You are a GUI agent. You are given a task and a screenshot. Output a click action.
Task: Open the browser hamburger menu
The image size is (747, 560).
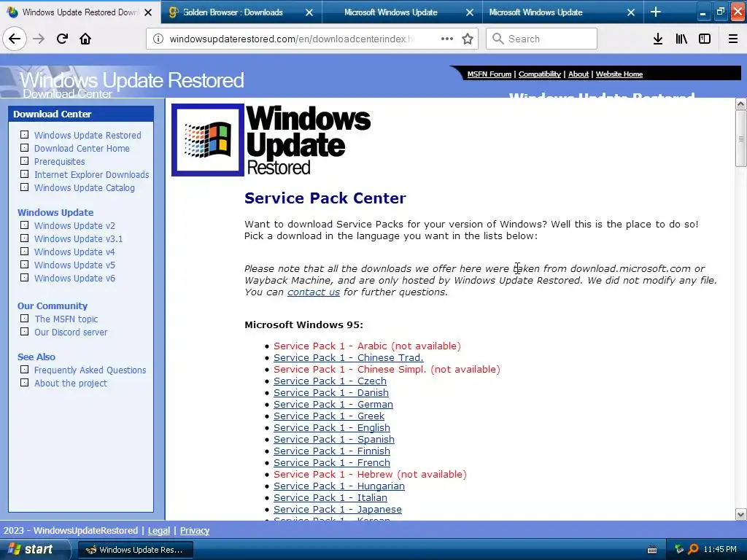[733, 39]
